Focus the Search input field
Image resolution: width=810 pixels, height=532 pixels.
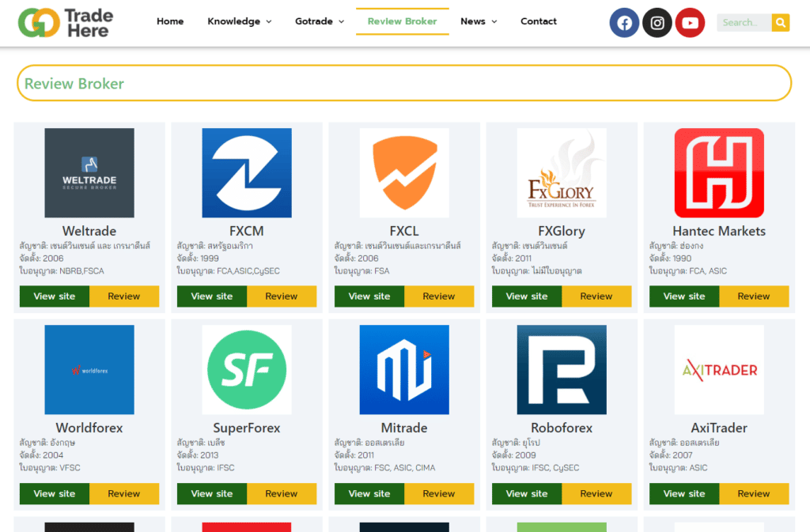tap(744, 22)
